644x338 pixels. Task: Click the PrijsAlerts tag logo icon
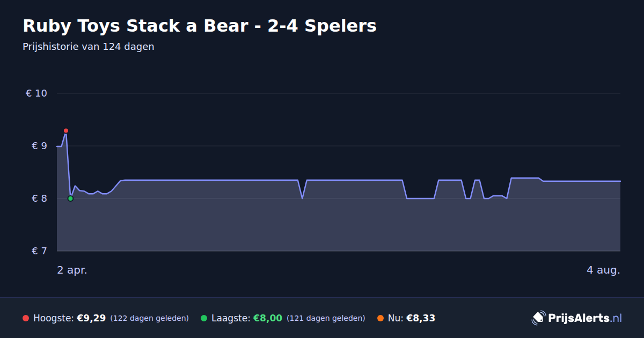(538, 318)
